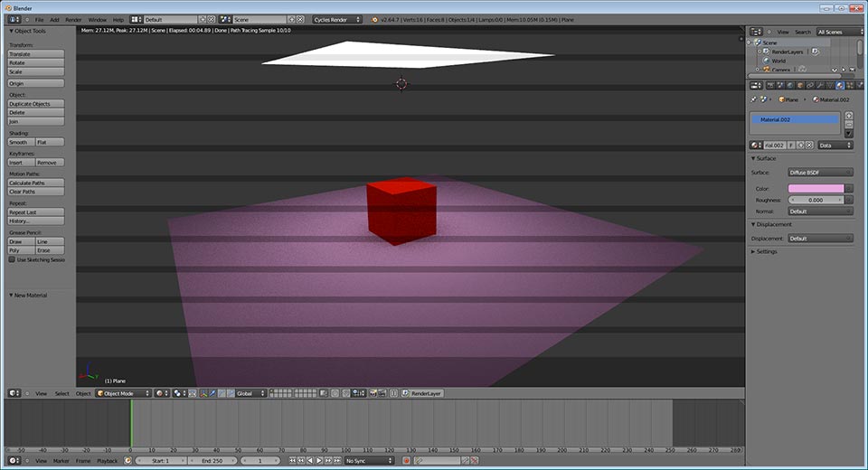Expand the RenderLayers outliner item
The image size is (868, 470).
coord(759,52)
